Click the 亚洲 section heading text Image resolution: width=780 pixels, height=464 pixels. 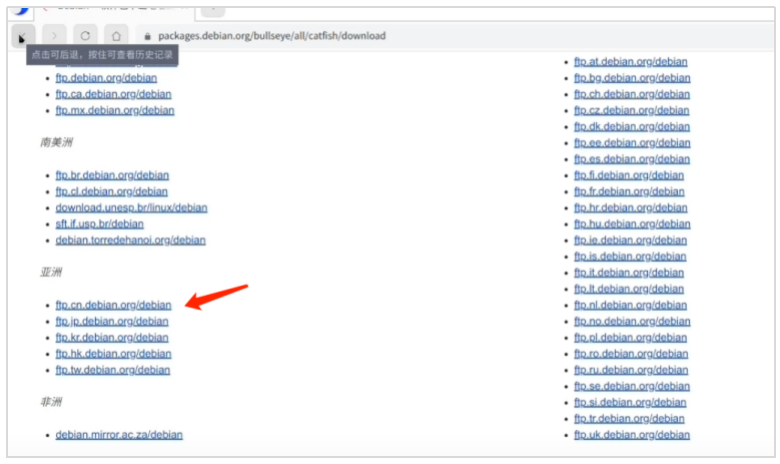tap(51, 272)
